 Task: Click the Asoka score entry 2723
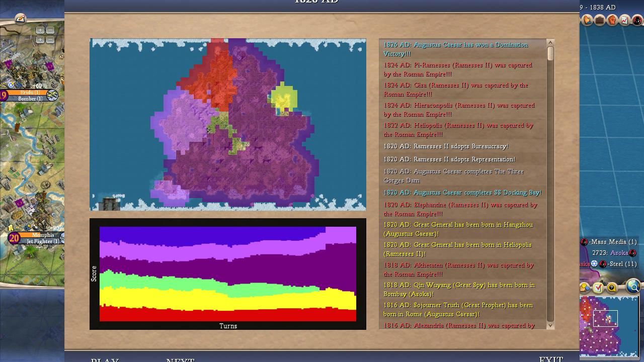pyautogui.click(x=610, y=253)
